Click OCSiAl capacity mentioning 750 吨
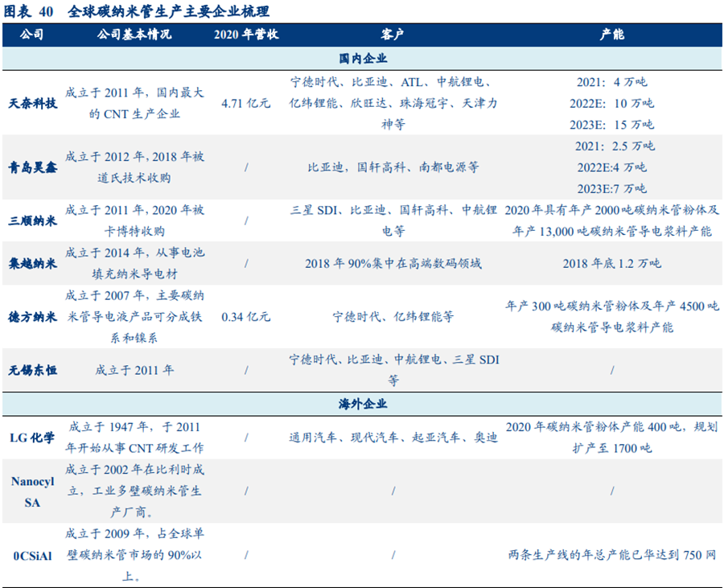This screenshot has height=588, width=724. click(x=612, y=555)
